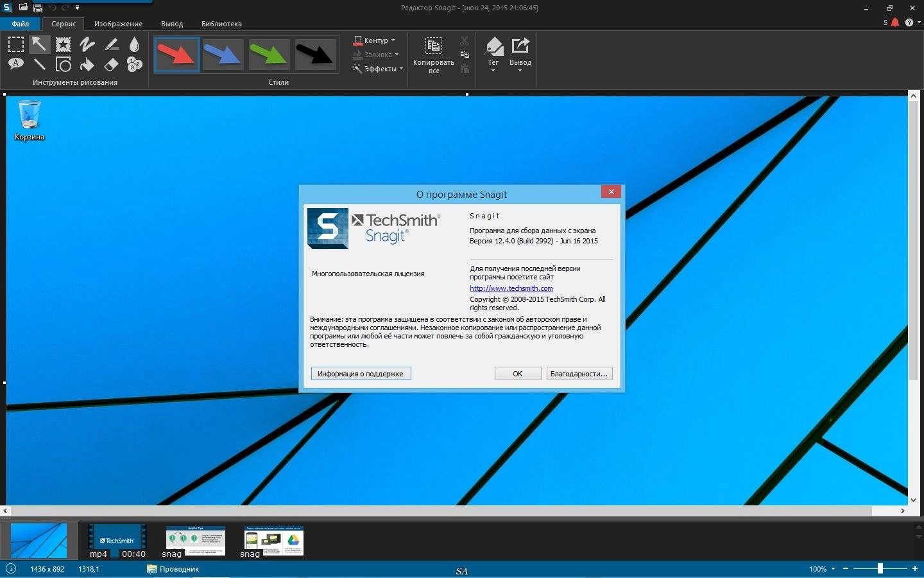Switch to the Изображение tab
The image size is (924, 578).
point(118,24)
